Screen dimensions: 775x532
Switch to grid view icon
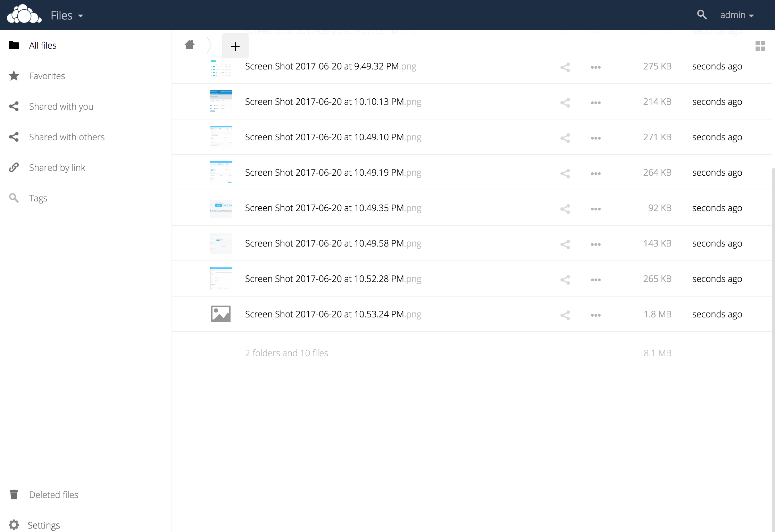760,46
